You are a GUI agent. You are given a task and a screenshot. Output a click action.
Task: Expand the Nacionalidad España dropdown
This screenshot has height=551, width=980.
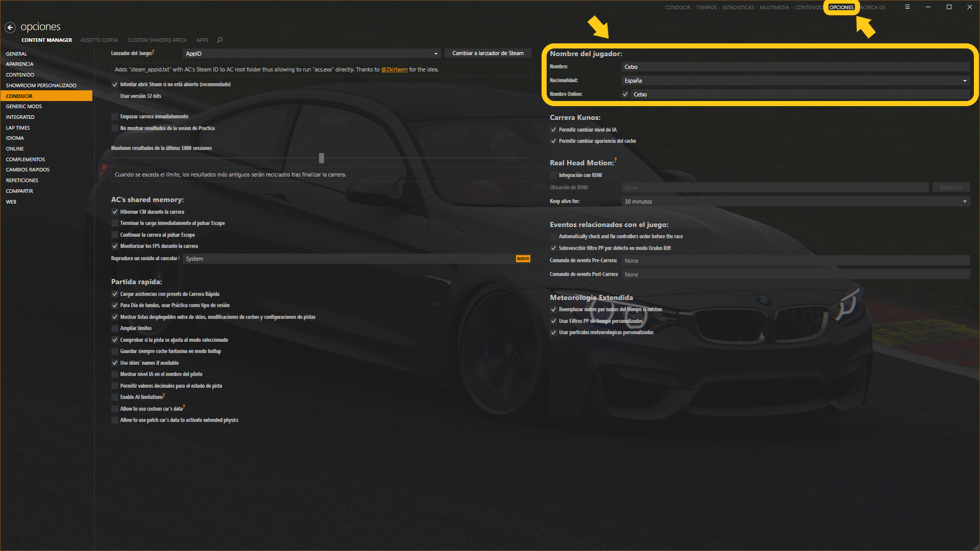point(795,81)
